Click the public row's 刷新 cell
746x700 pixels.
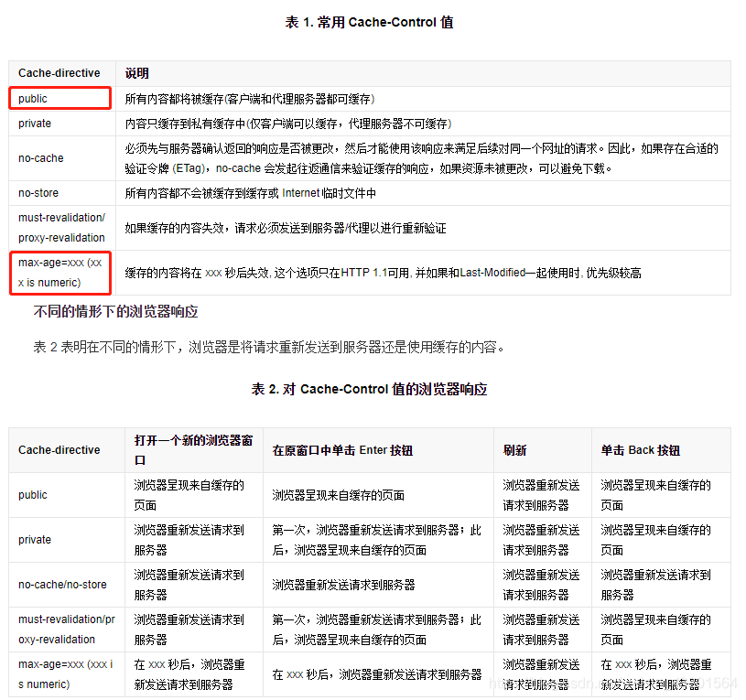541,495
